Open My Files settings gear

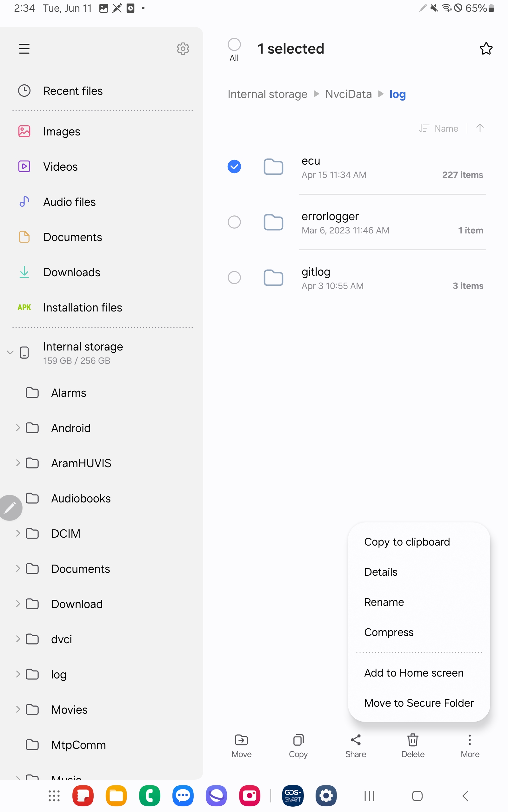point(183,49)
